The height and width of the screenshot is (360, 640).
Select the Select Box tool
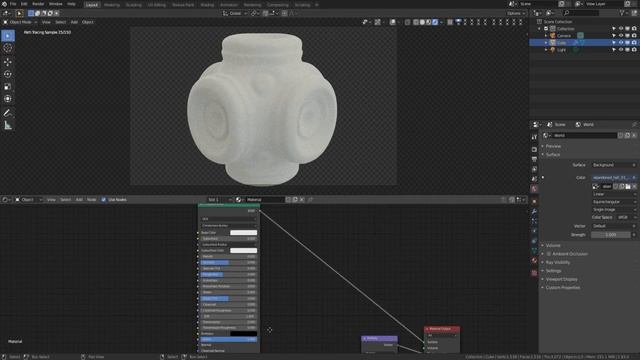pos(8,36)
